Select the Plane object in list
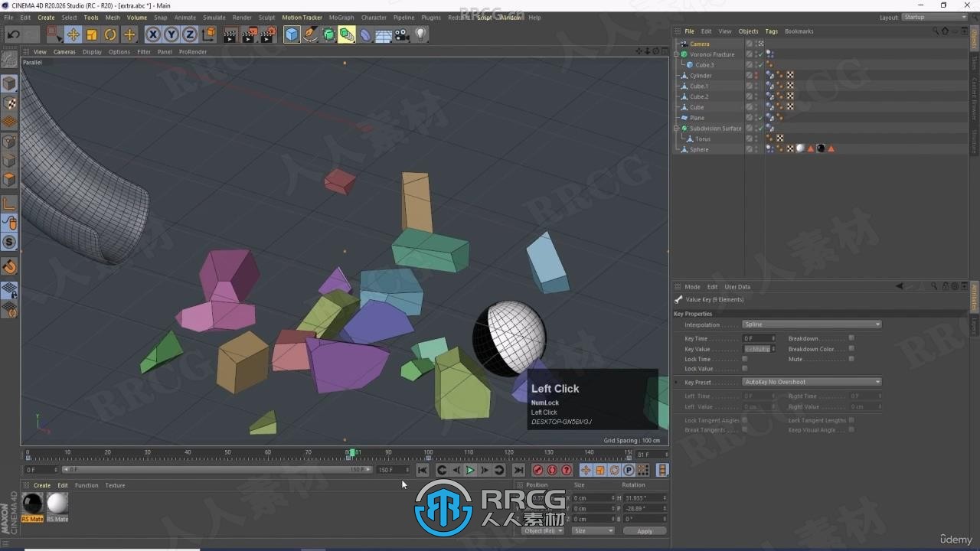The image size is (980, 551). click(697, 118)
